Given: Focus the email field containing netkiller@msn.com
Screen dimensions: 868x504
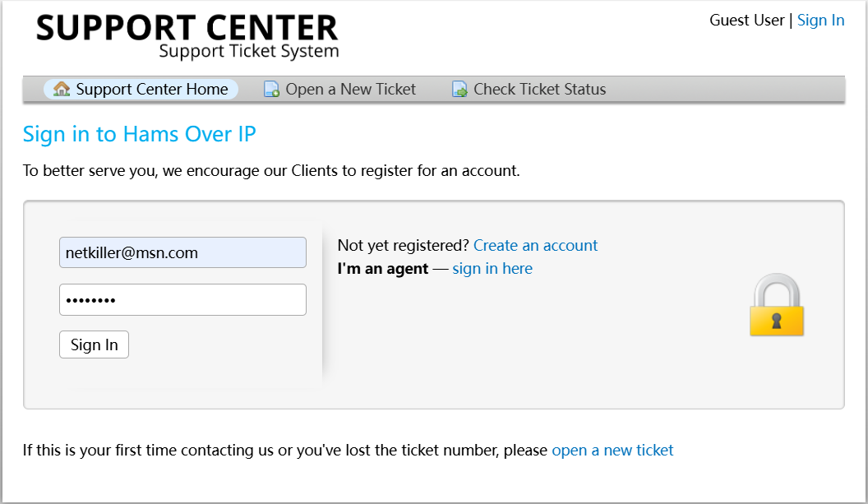Looking at the screenshot, I should pyautogui.click(x=182, y=252).
